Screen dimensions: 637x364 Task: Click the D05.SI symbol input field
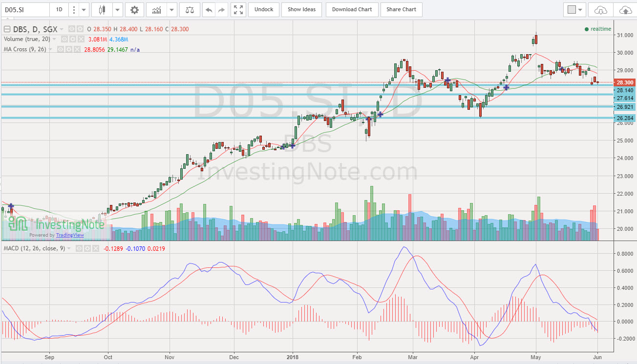25,9
